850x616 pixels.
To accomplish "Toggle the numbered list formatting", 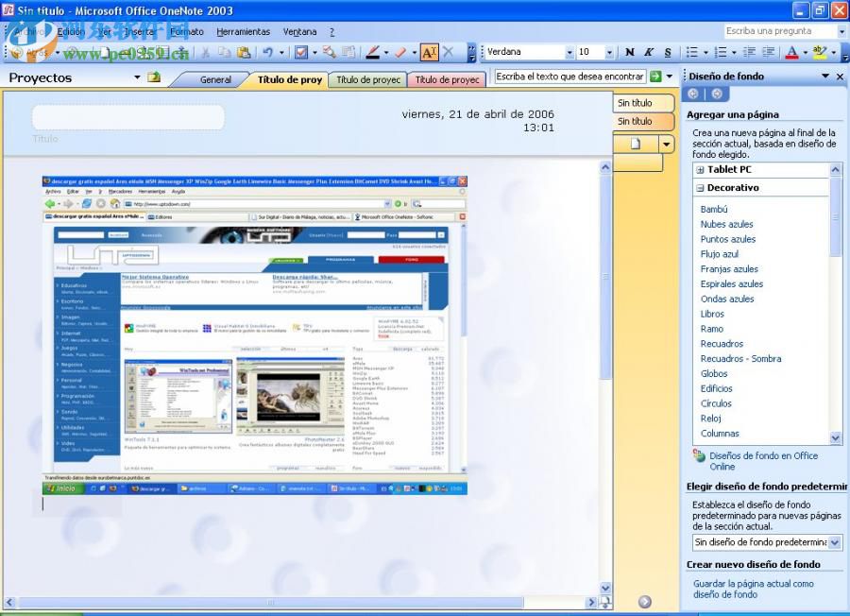I will click(x=720, y=52).
